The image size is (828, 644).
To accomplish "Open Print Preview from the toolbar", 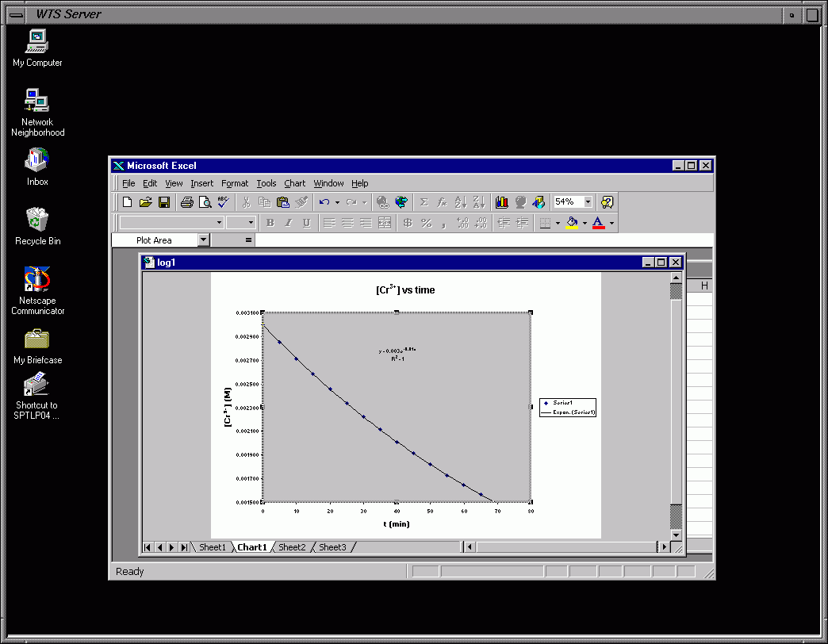I will pyautogui.click(x=205, y=202).
